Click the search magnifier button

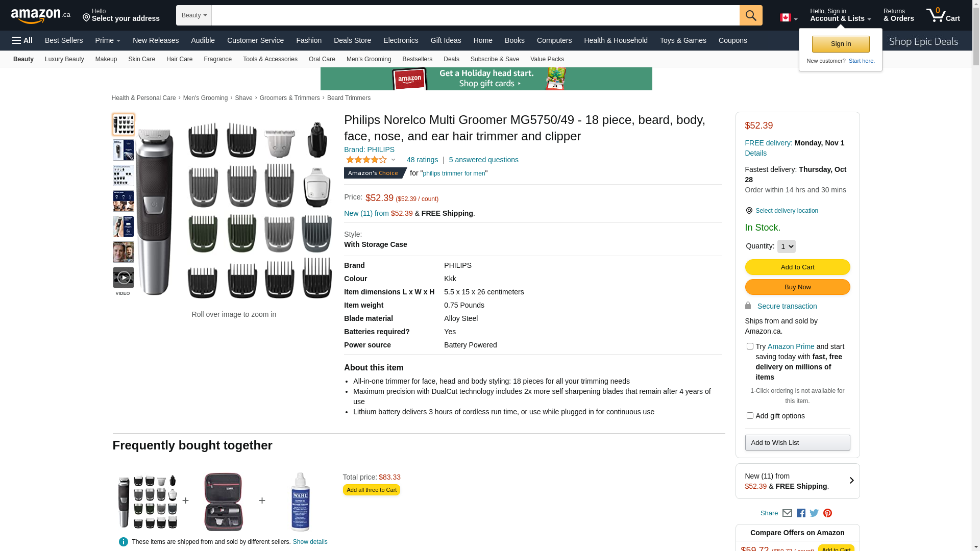coord(750,15)
